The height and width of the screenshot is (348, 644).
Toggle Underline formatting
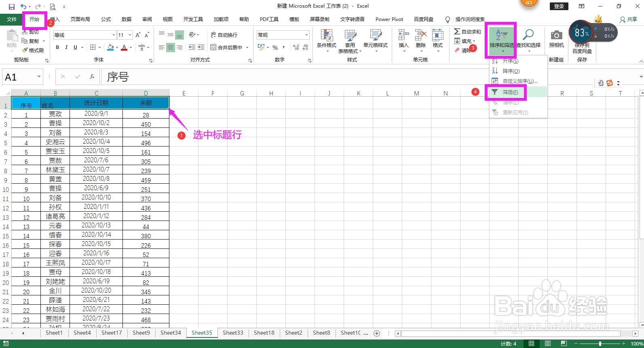tap(75, 48)
